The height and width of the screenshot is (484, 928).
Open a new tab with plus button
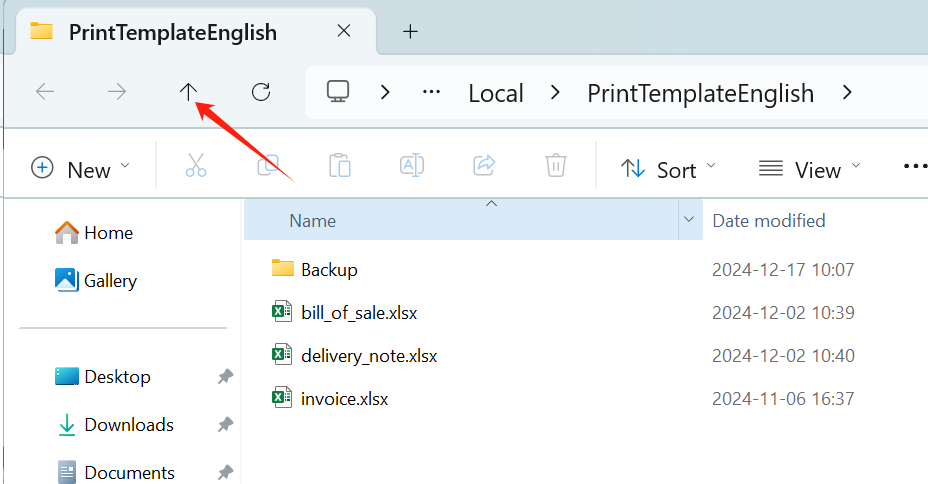(409, 31)
